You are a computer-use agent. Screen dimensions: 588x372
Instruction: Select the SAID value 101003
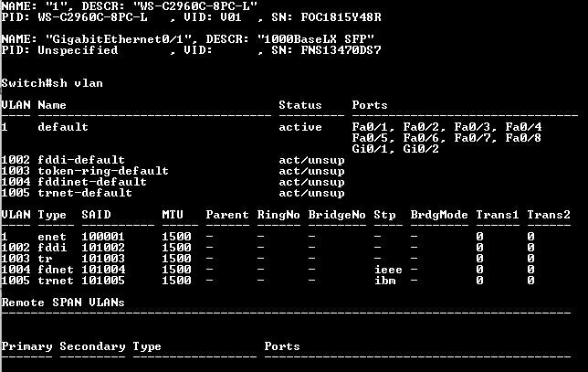103,259
